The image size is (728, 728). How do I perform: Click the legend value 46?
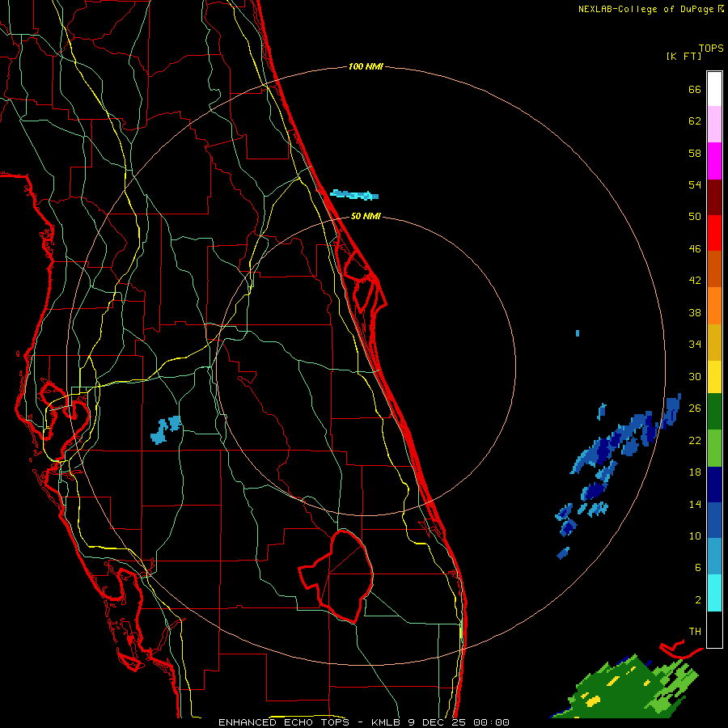[695, 248]
